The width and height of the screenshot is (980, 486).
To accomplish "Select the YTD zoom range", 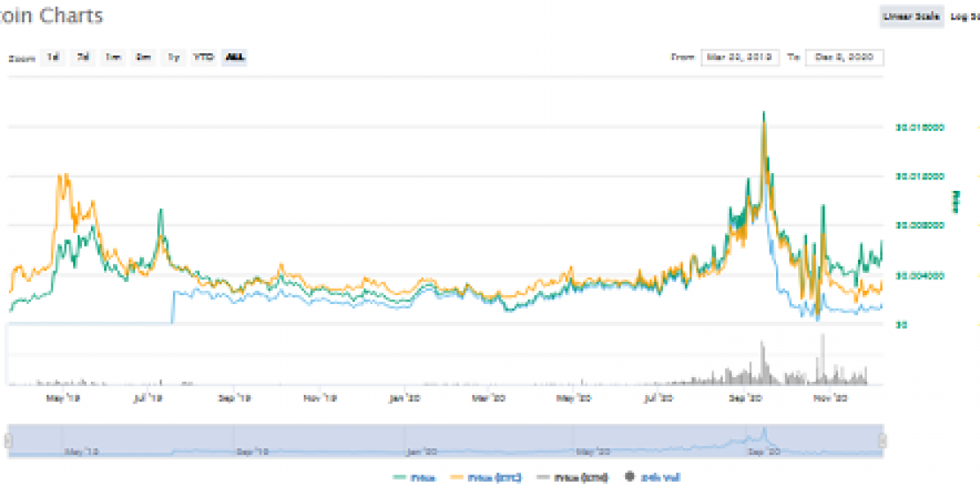I will [x=204, y=57].
